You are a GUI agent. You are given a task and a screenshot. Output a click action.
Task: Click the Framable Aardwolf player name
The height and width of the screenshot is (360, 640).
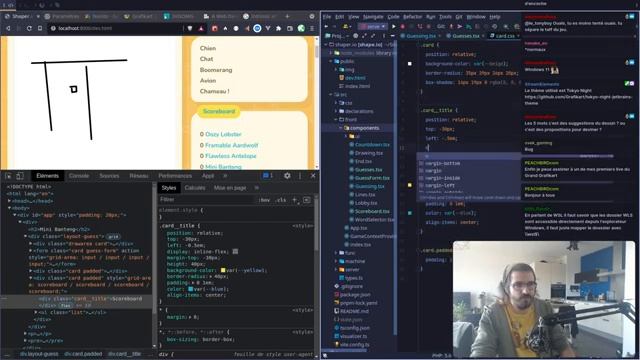(231, 145)
